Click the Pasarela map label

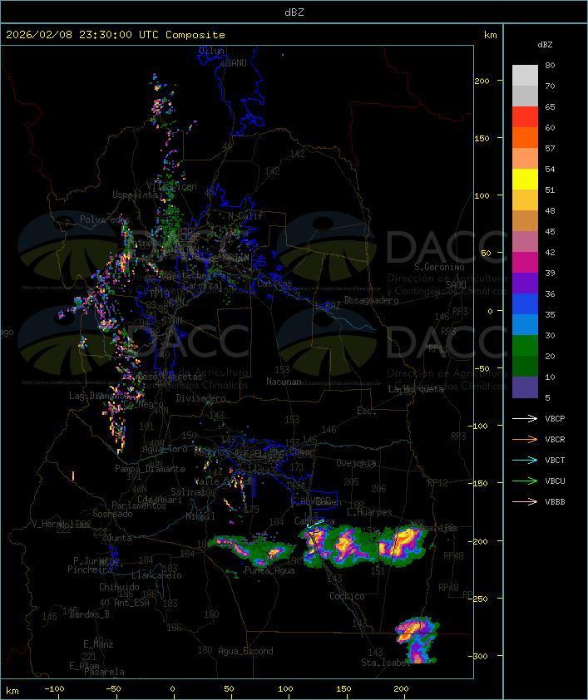click(x=104, y=672)
